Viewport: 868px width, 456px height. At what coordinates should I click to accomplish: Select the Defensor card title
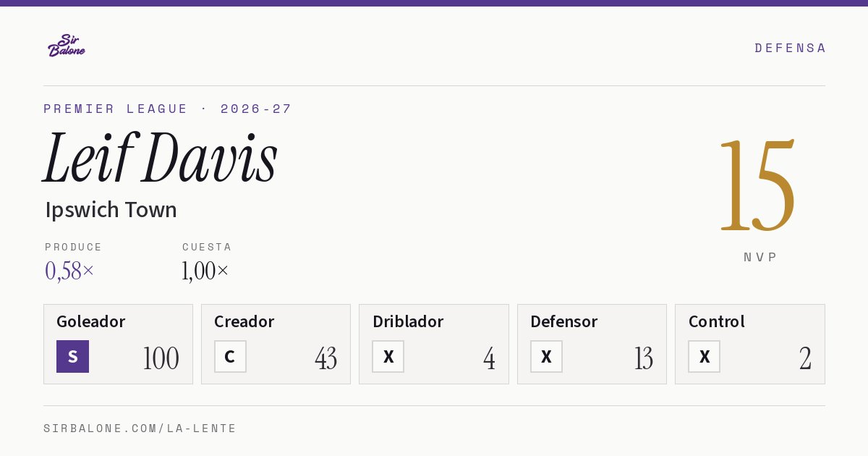pyautogui.click(x=563, y=321)
